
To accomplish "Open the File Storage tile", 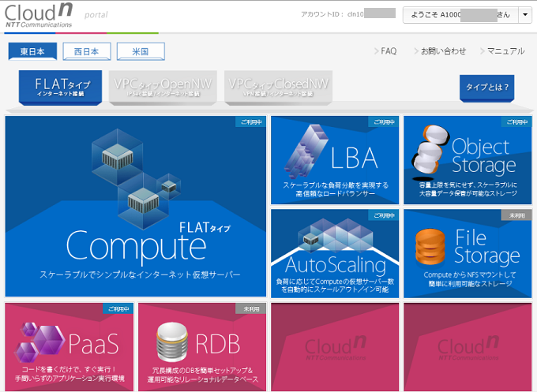I will (468, 252).
